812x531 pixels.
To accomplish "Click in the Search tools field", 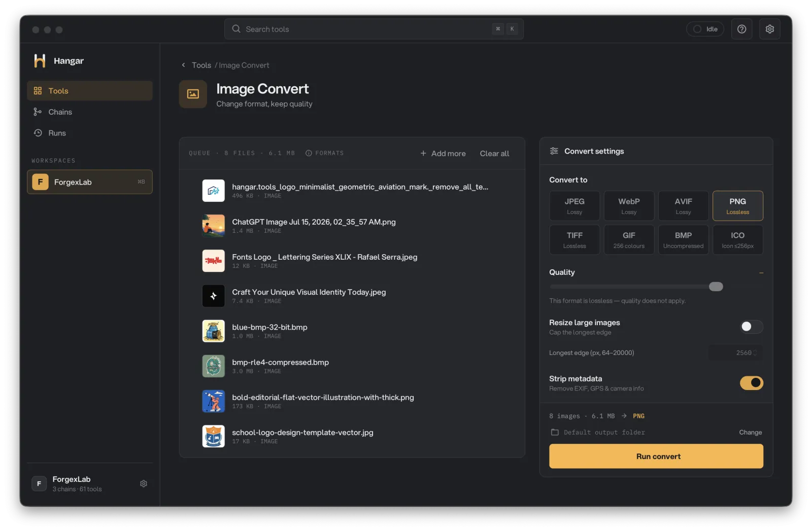I will coord(374,29).
